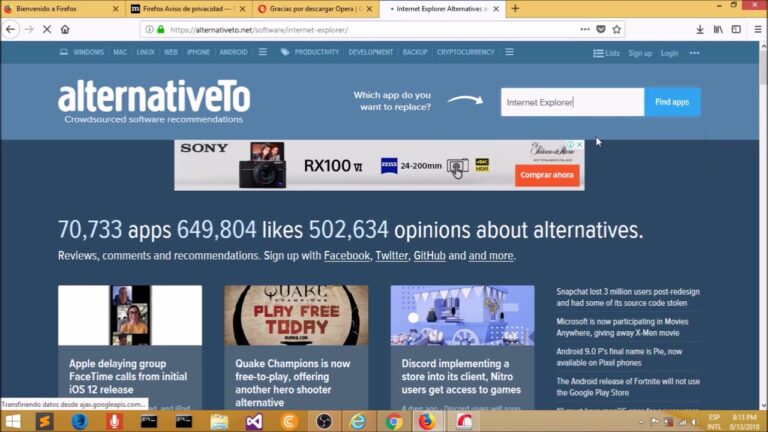Image resolution: width=768 pixels, height=432 pixels.
Task: Open Windows Start button
Action: tap(13, 421)
